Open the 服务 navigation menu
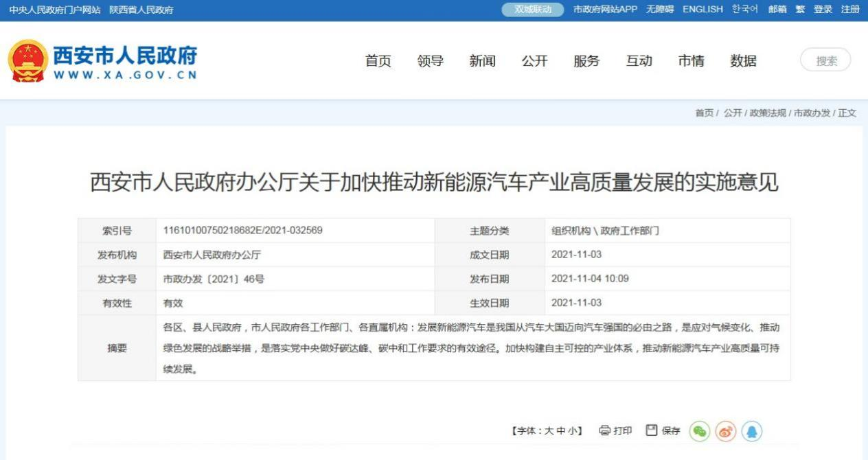 coord(586,61)
